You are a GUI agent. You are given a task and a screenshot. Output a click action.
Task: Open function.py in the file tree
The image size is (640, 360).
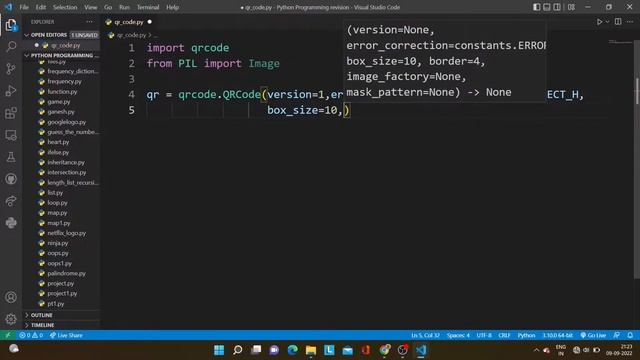click(62, 91)
